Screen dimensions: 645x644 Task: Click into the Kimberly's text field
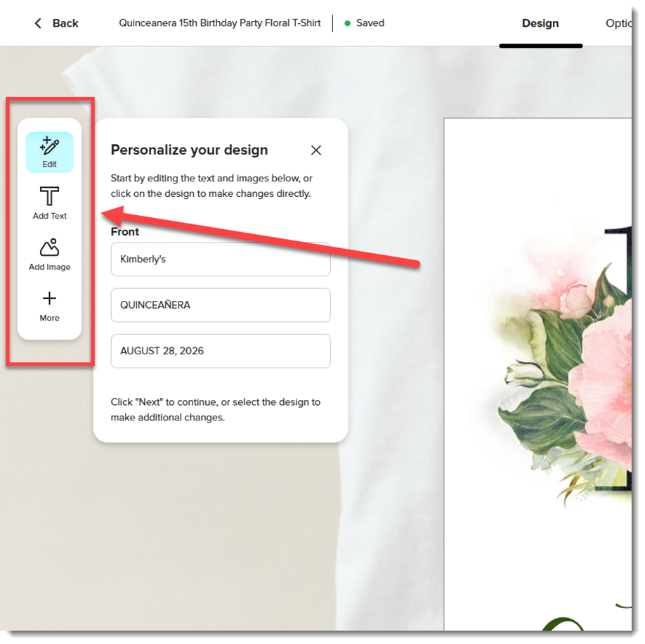221,259
